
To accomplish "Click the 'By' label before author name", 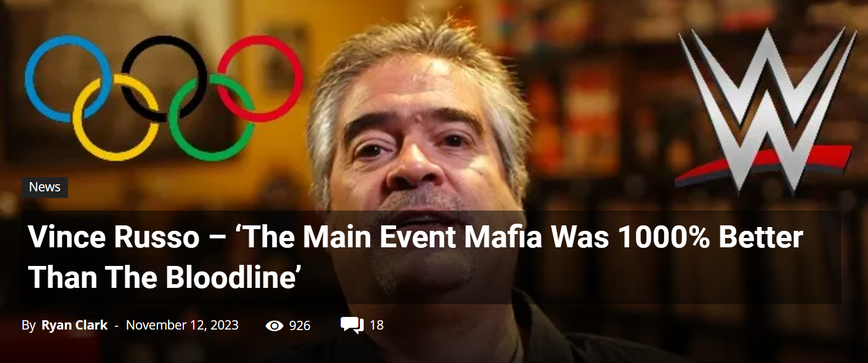I will tap(29, 326).
